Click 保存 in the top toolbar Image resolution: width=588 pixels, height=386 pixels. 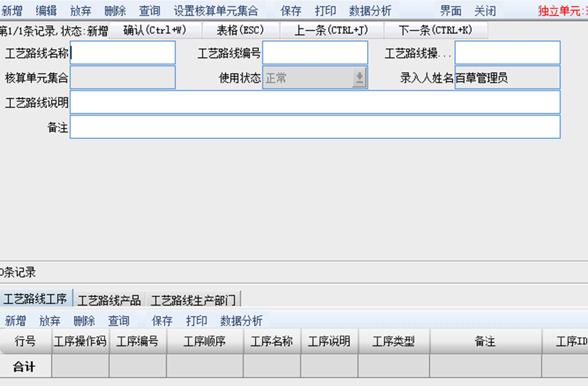coord(291,11)
